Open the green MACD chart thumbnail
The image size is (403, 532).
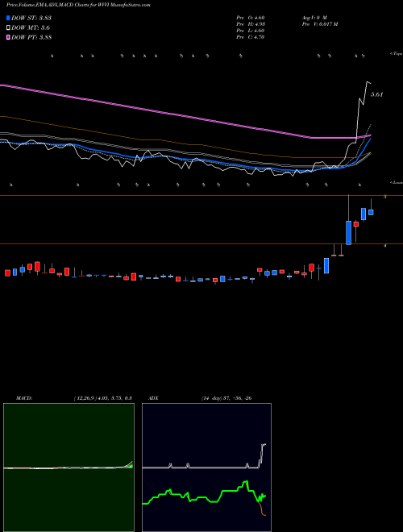69,468
